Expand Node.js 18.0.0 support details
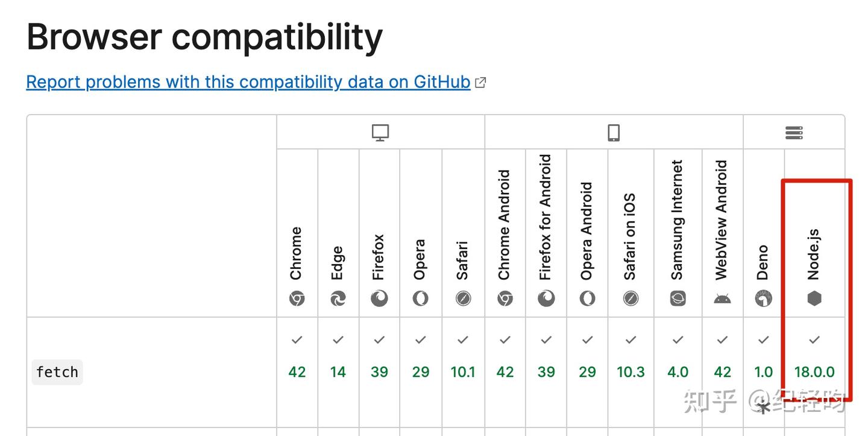 (814, 372)
